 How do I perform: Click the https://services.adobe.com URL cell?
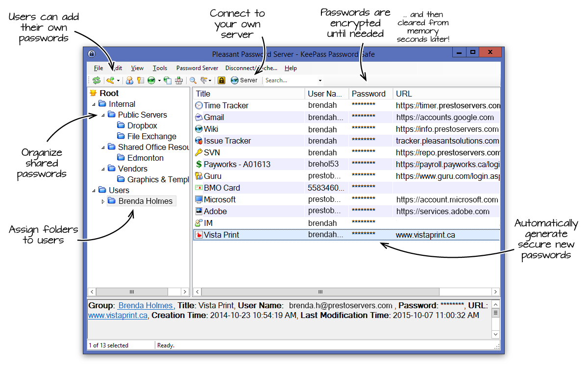pos(443,211)
